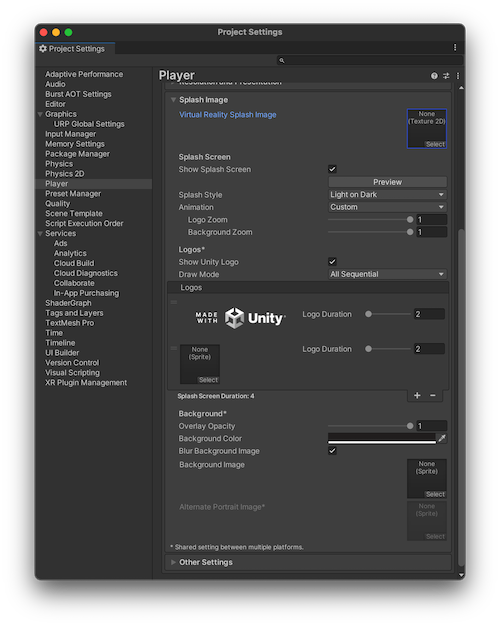Open Adaptive Performance settings
Viewport: 500px width, 626px height.
84,74
